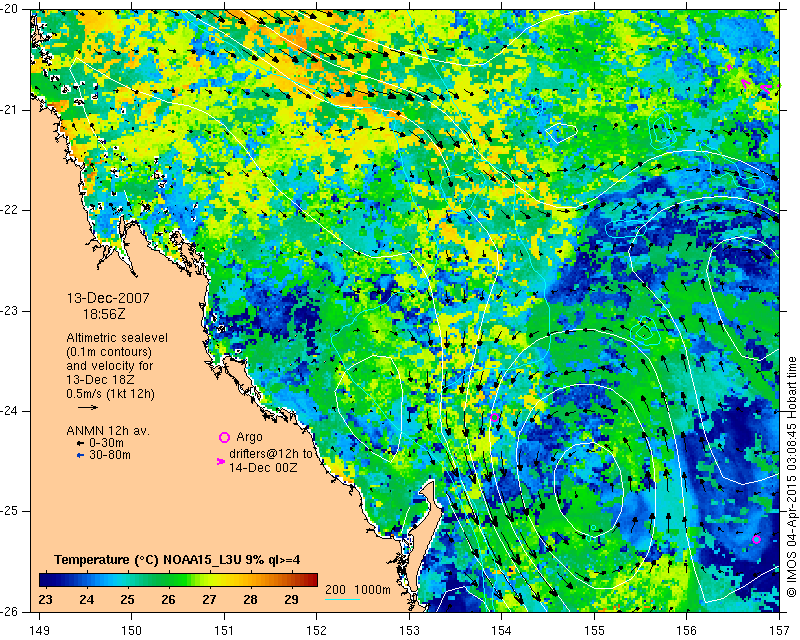The height and width of the screenshot is (640, 800).
Task: Click the color bar tick label '29'
Action: click(x=291, y=599)
